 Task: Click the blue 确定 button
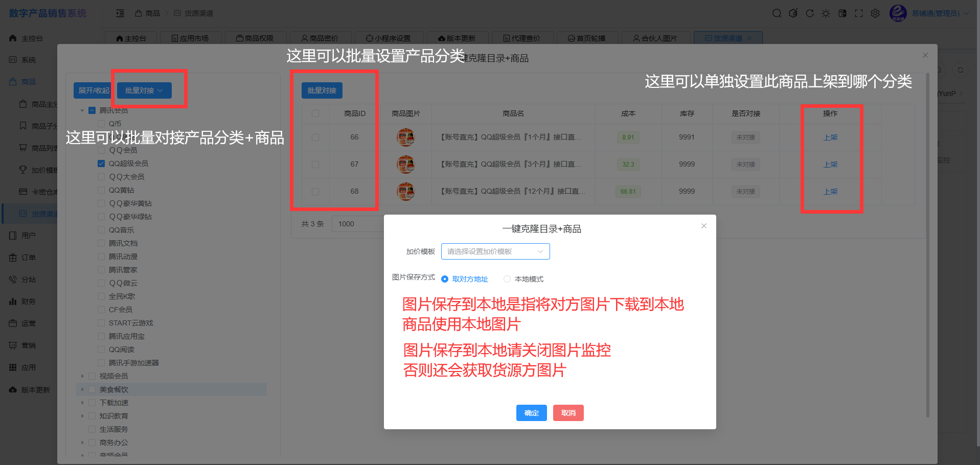point(531,413)
